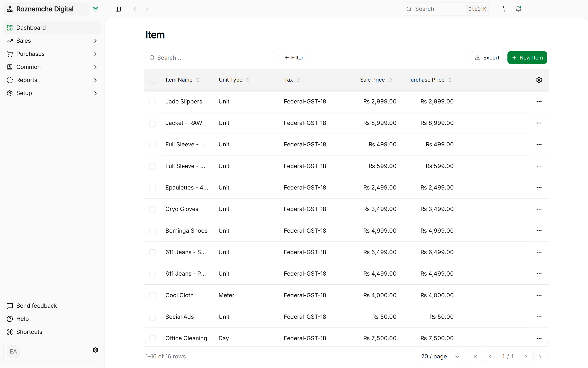Click the wifi connection status icon
588x368 pixels.
click(96, 9)
